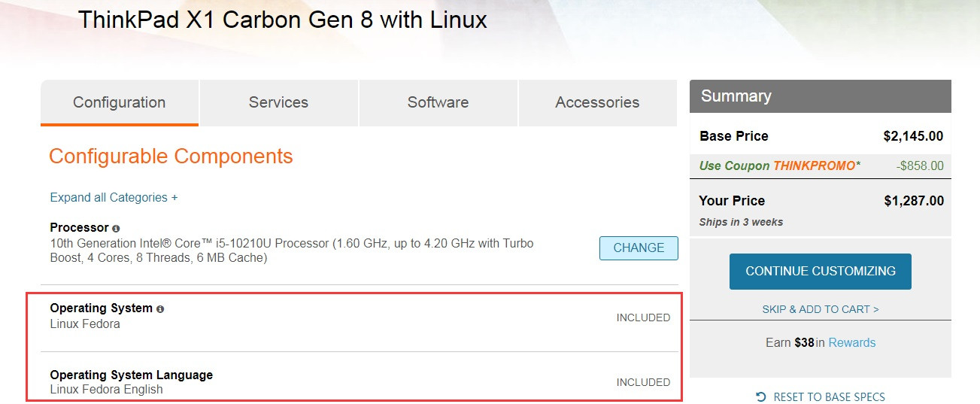Click the info icon next to Processor
The image size is (980, 404).
click(x=116, y=228)
